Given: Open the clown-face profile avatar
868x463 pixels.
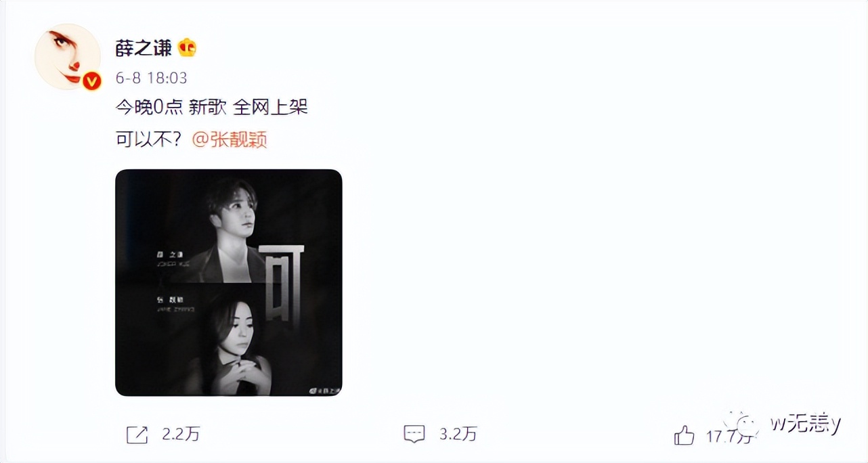Looking at the screenshot, I should (68, 57).
